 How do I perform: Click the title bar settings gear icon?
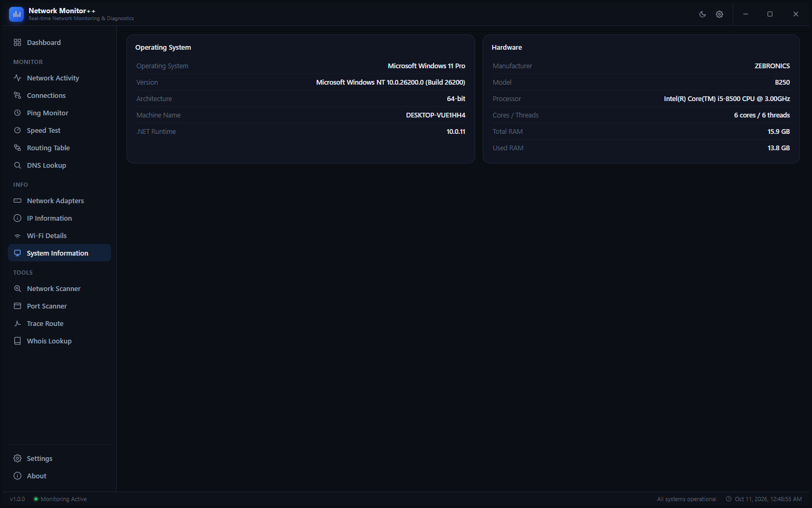[x=719, y=14]
